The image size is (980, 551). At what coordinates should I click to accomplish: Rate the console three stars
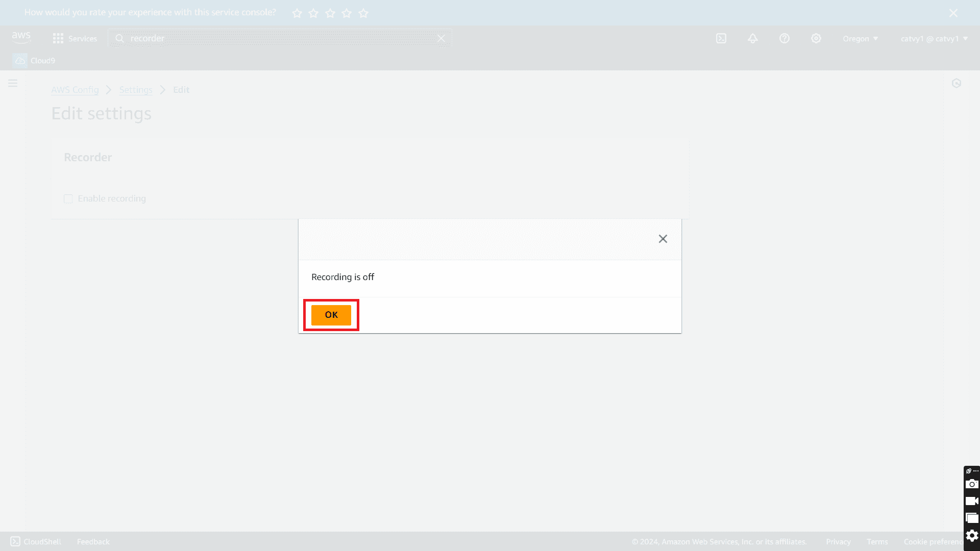click(x=330, y=13)
